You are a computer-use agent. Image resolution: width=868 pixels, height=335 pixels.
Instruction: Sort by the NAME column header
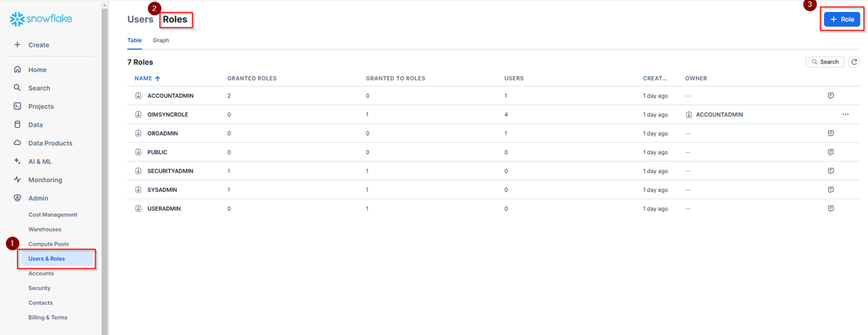coord(143,79)
